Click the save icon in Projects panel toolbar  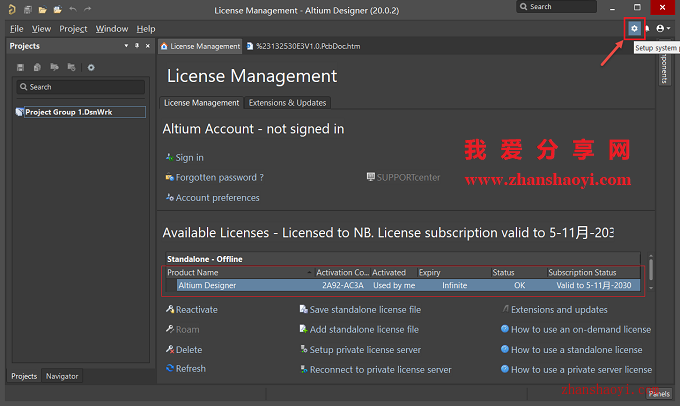point(20,67)
